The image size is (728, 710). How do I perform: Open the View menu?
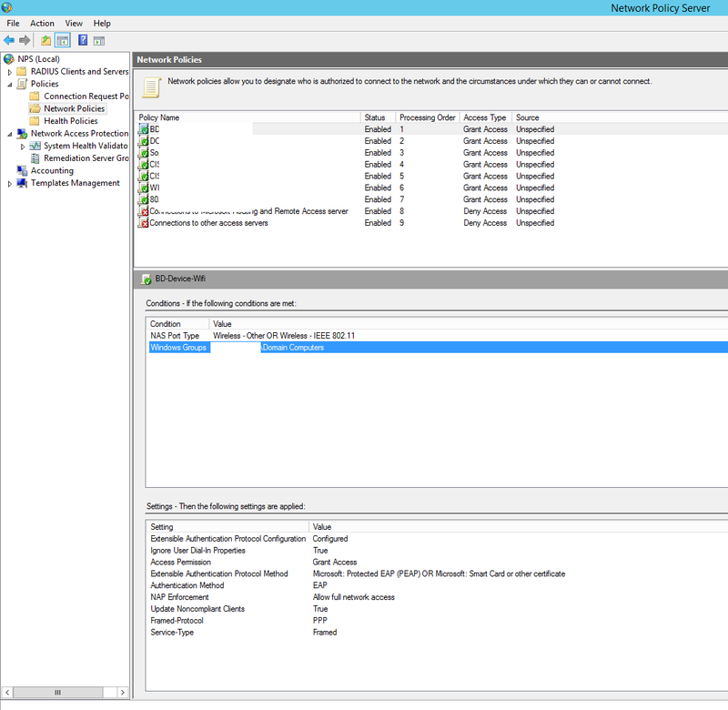[73, 23]
